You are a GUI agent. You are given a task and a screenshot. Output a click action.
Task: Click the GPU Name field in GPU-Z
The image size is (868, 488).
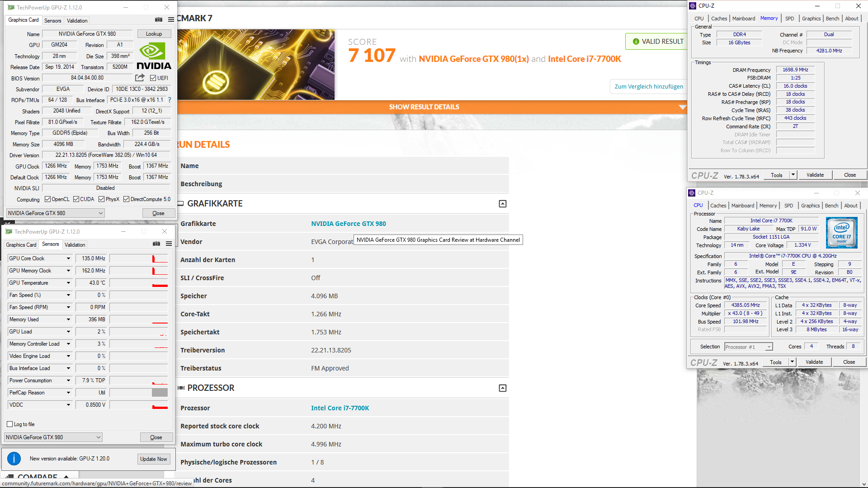(x=87, y=34)
